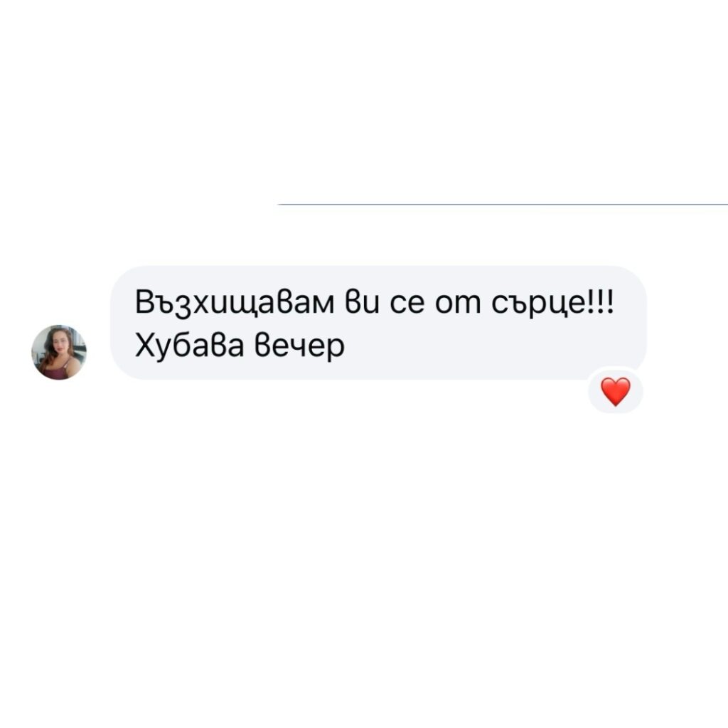Viewport: 728px width, 728px height.
Task: Click the first line of the message text
Action: [374, 304]
